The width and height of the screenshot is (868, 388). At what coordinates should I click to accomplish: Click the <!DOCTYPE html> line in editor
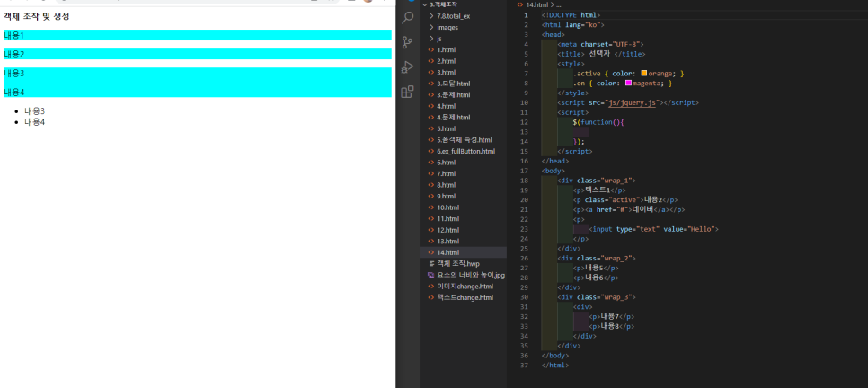571,15
